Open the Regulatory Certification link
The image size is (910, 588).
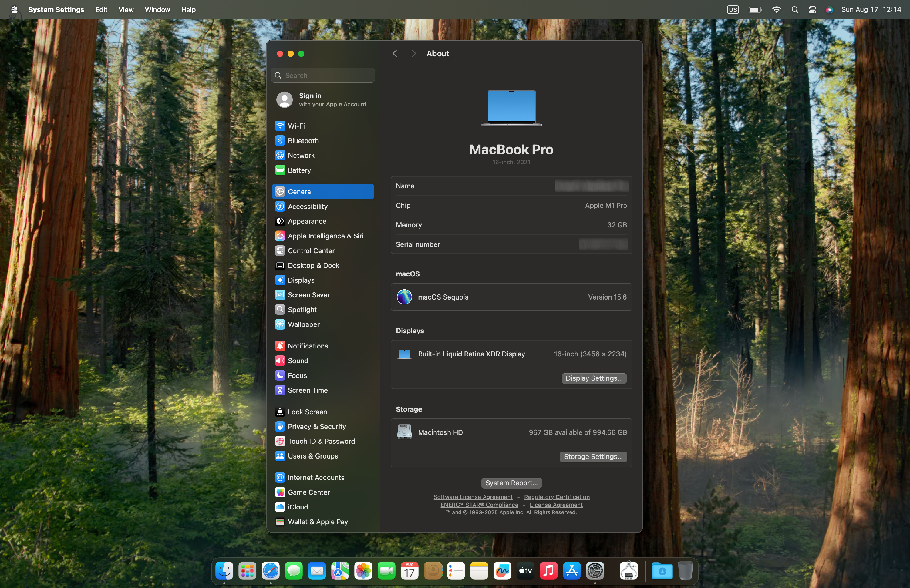[556, 497]
